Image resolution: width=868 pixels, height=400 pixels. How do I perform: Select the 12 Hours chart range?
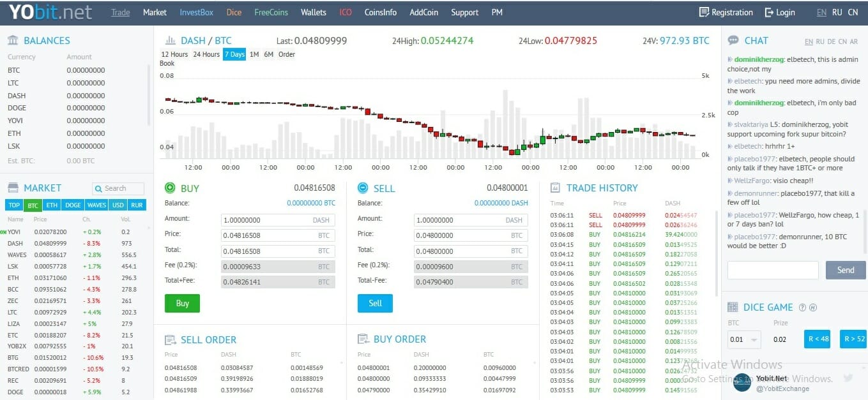[174, 54]
